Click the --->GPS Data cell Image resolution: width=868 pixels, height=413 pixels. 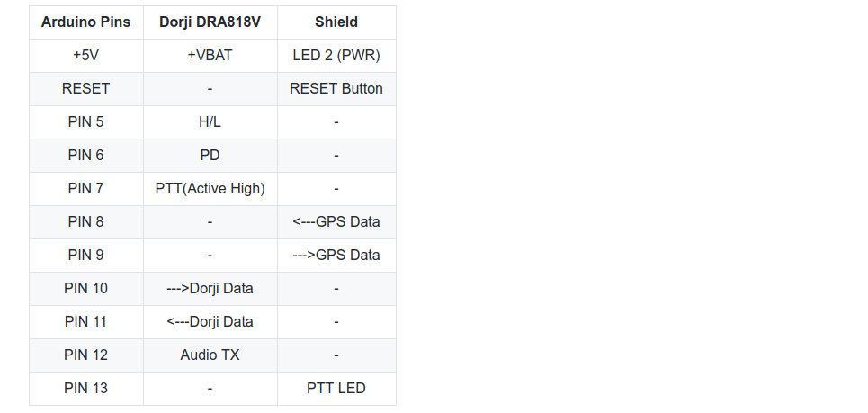(336, 255)
